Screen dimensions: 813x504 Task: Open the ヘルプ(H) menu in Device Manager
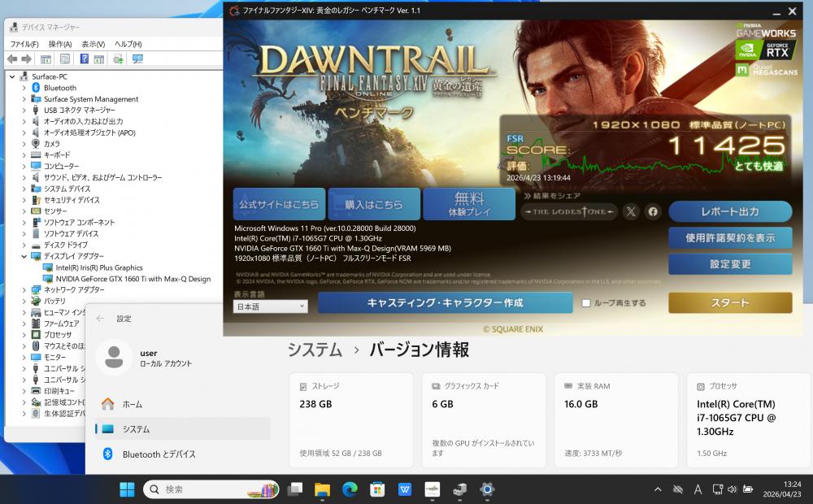128,44
